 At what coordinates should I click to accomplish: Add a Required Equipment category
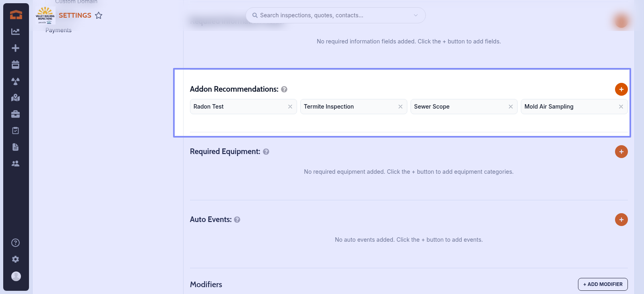[621, 152]
